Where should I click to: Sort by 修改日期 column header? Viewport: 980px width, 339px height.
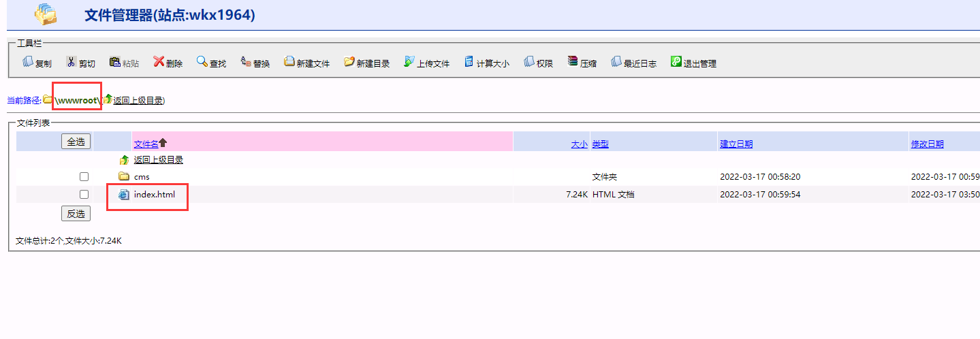click(x=928, y=144)
